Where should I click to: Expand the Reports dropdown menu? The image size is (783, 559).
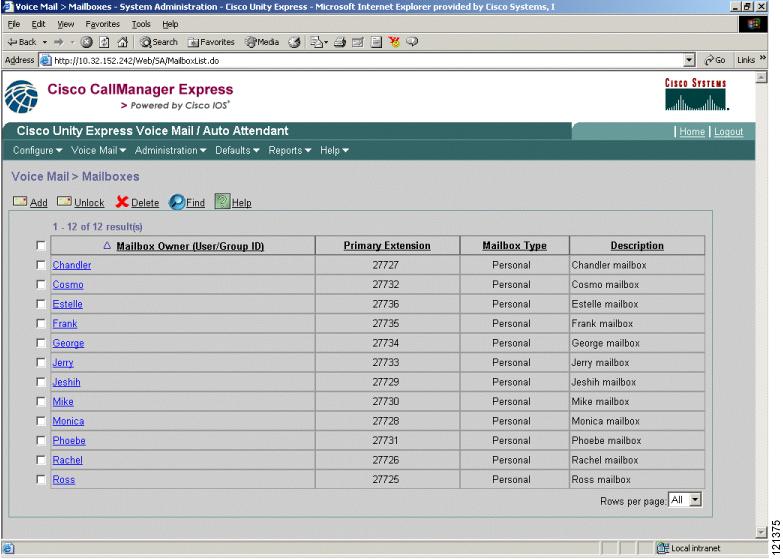[x=290, y=150]
